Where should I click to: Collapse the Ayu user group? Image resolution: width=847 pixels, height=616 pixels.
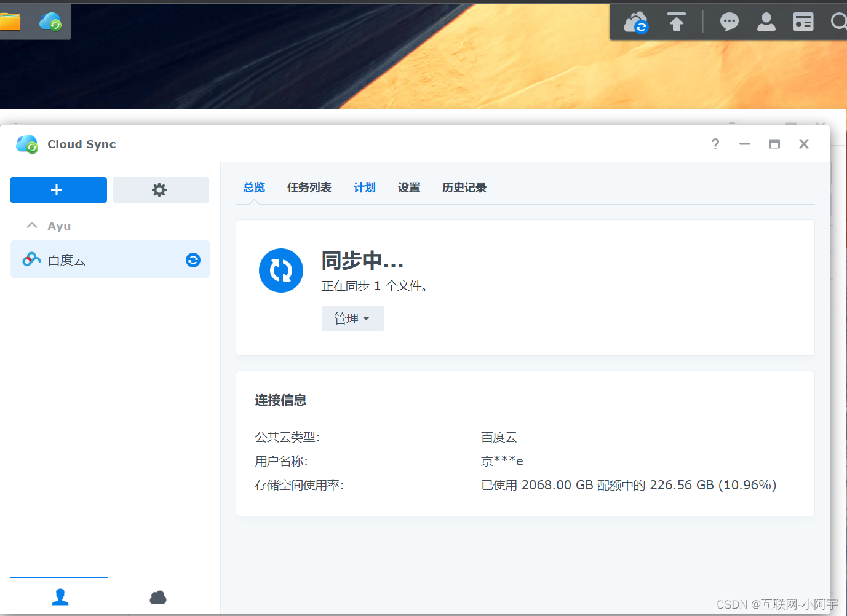click(x=32, y=226)
